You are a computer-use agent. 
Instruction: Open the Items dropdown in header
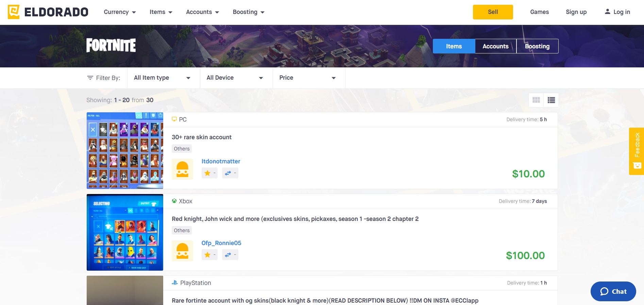tap(161, 12)
